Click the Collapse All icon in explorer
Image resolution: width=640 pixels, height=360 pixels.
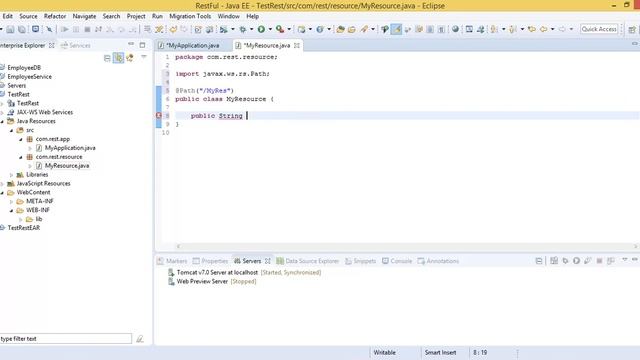[x=107, y=58]
